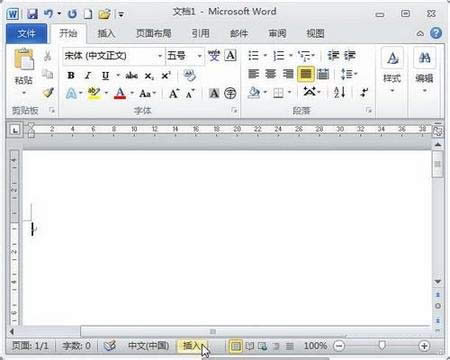Toggle Bold formatting
Screen dimensions: 450x360
tap(71, 76)
